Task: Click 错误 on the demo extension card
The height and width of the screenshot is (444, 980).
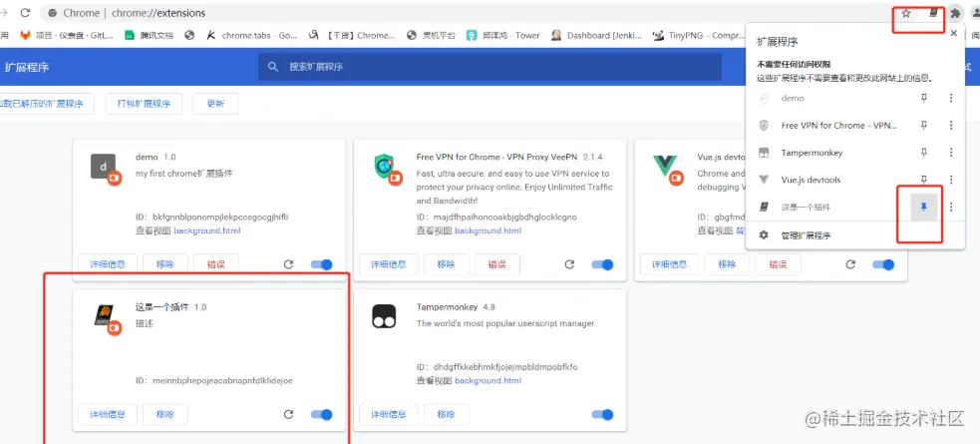Action: 215,264
